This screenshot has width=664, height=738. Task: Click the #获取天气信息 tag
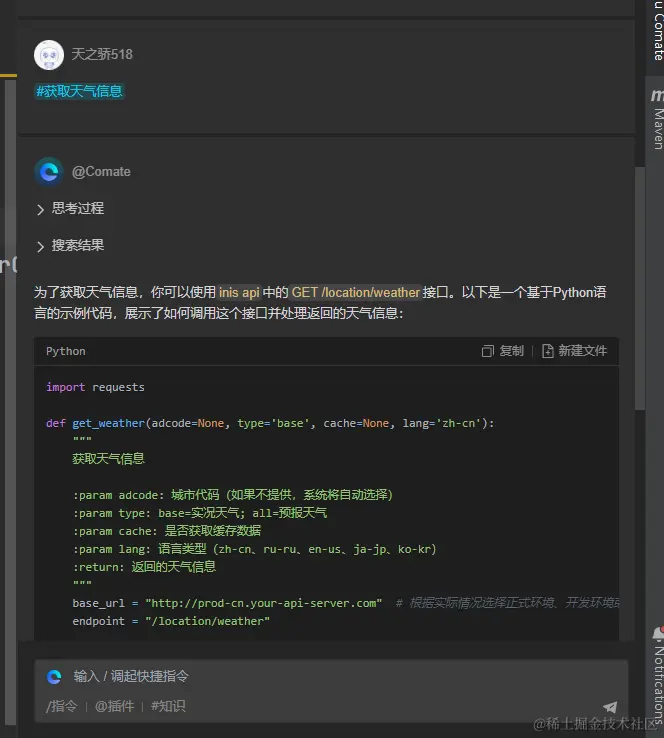click(x=79, y=91)
